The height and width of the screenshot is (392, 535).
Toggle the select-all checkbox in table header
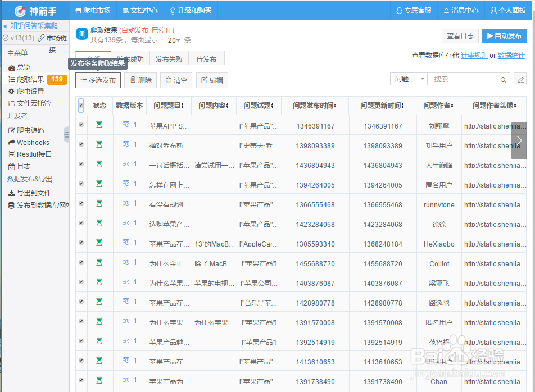click(80, 104)
